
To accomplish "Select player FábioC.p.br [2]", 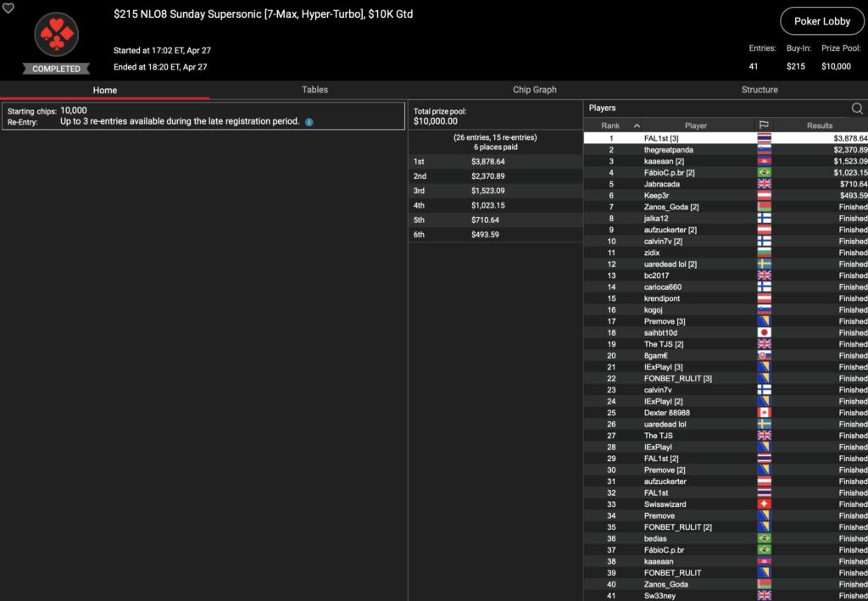I will point(670,173).
